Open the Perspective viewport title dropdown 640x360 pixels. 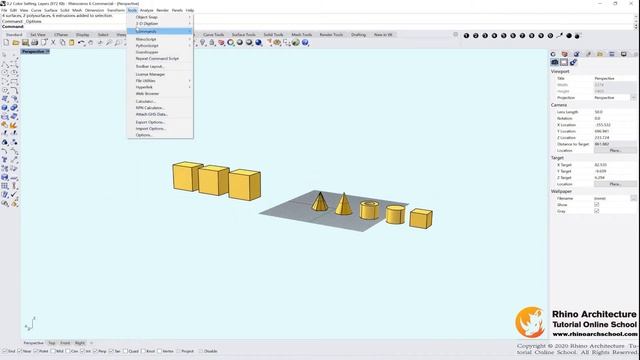[48, 51]
